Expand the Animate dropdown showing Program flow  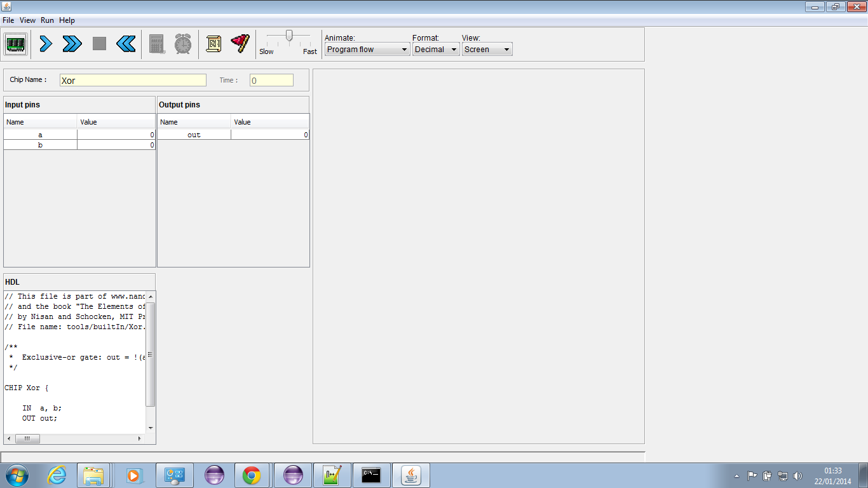[367, 50]
